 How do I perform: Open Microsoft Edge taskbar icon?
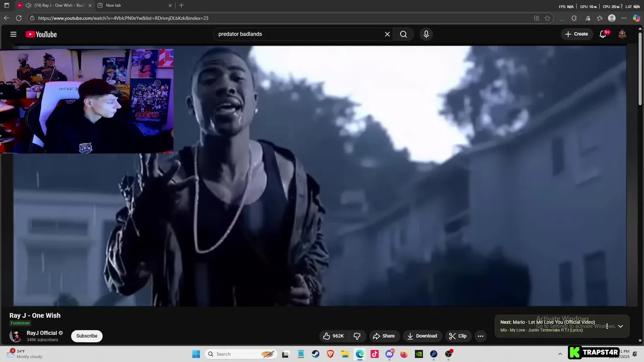click(360, 354)
